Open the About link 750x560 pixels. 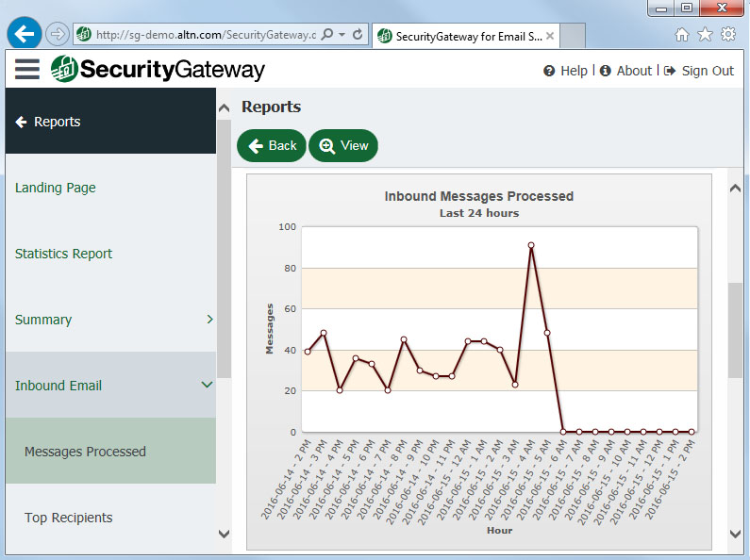click(625, 71)
